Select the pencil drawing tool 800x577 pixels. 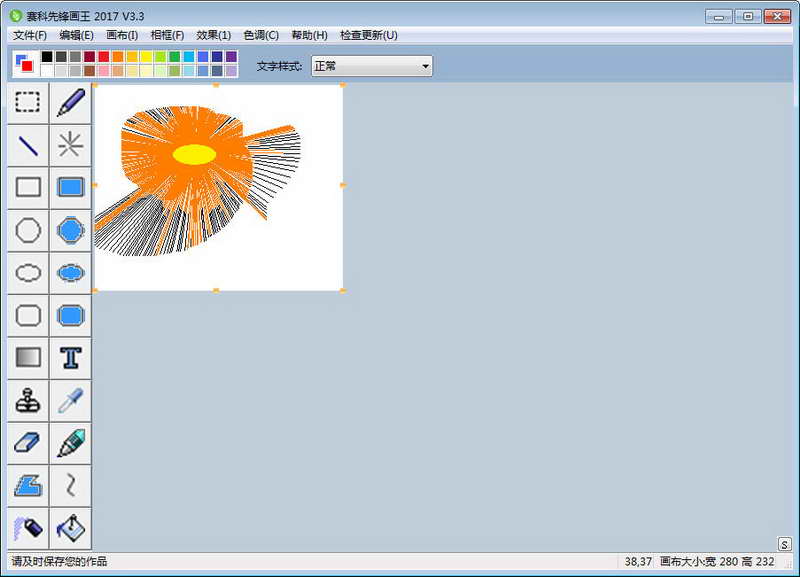[70, 103]
